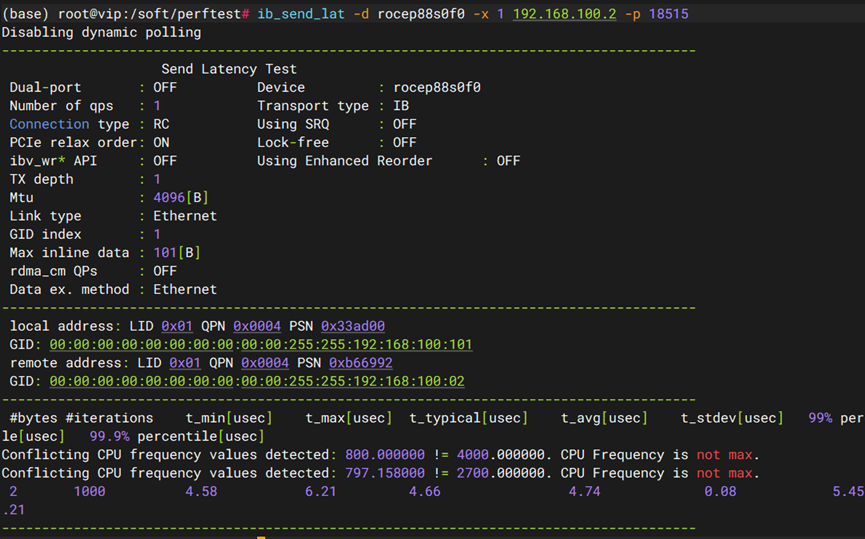
Task: Select remote PSN value 0xb66992
Action: point(360,363)
